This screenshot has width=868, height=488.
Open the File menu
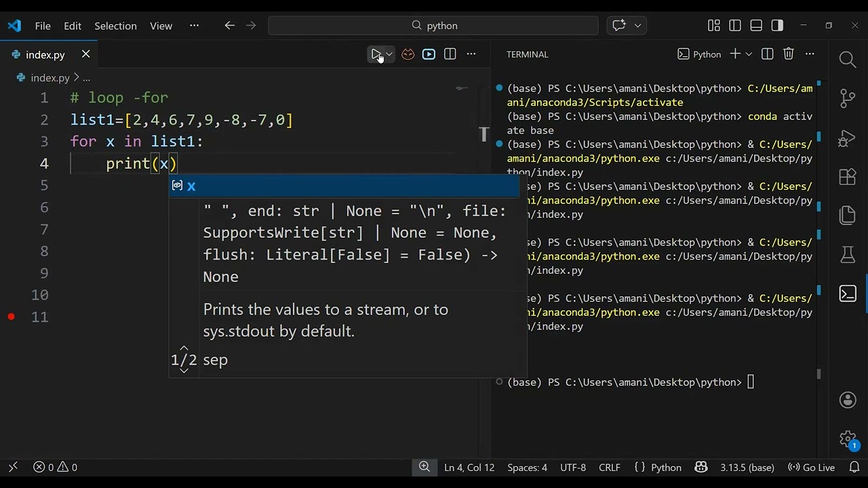click(43, 26)
